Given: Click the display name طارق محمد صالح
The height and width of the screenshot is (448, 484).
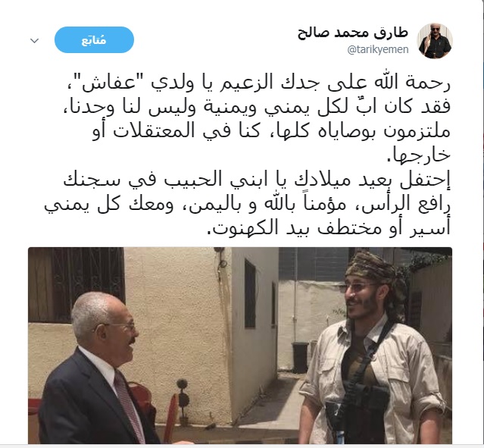Looking at the screenshot, I should click(x=353, y=33).
